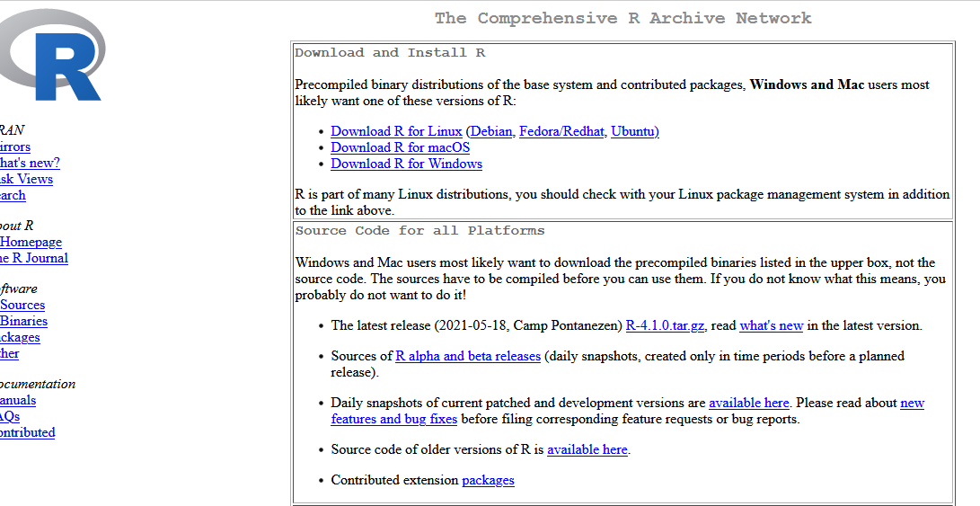The image size is (980, 506).
Task: Read what's new in latest version
Action: coord(771,325)
